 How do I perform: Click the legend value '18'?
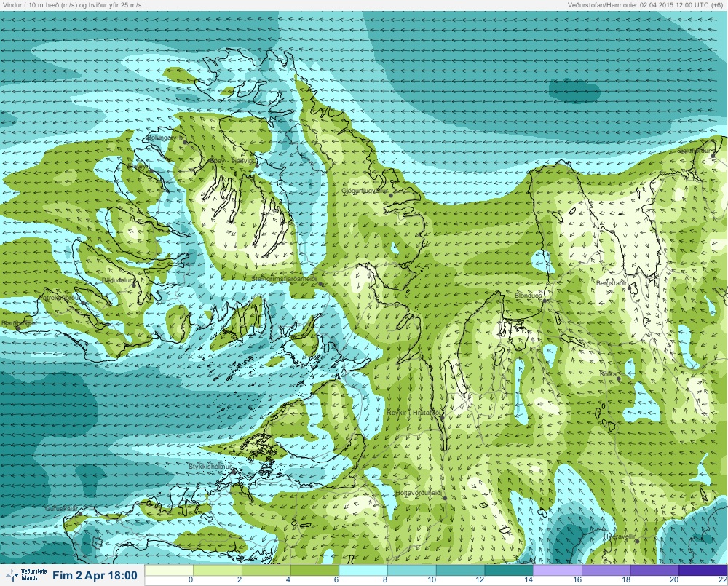(x=626, y=580)
